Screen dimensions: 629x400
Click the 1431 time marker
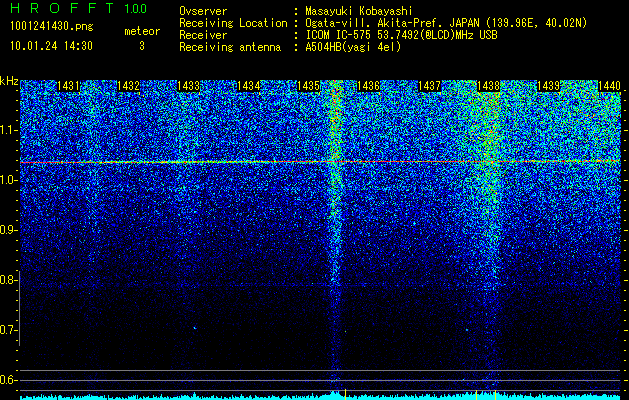pos(68,86)
